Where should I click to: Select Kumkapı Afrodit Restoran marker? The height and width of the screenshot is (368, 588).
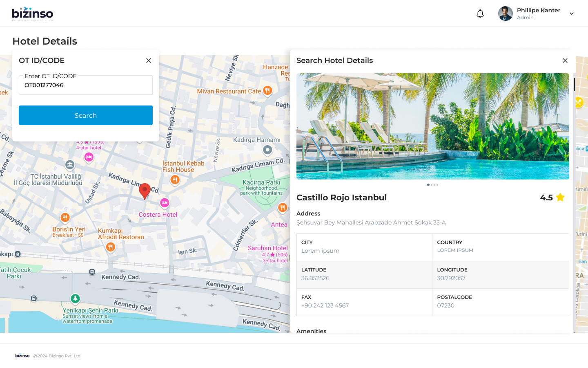(110, 247)
